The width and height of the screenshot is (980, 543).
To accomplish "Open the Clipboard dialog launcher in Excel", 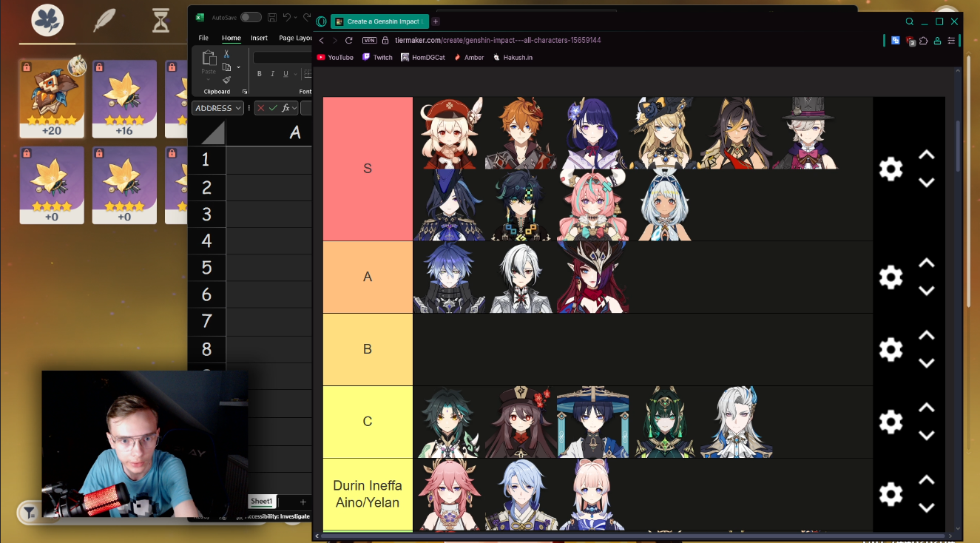I will (x=245, y=92).
